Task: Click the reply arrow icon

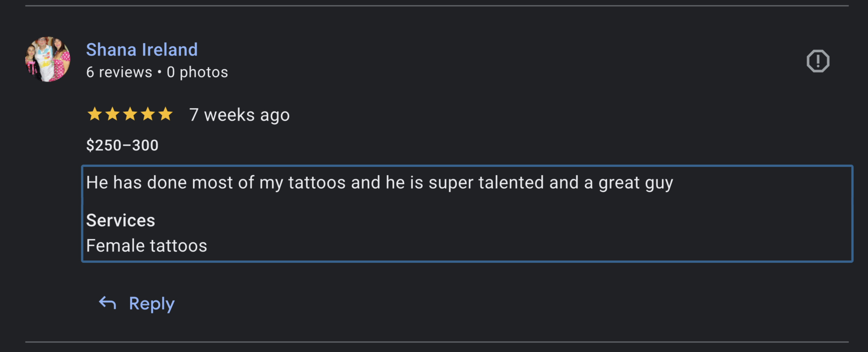Action: click(107, 303)
